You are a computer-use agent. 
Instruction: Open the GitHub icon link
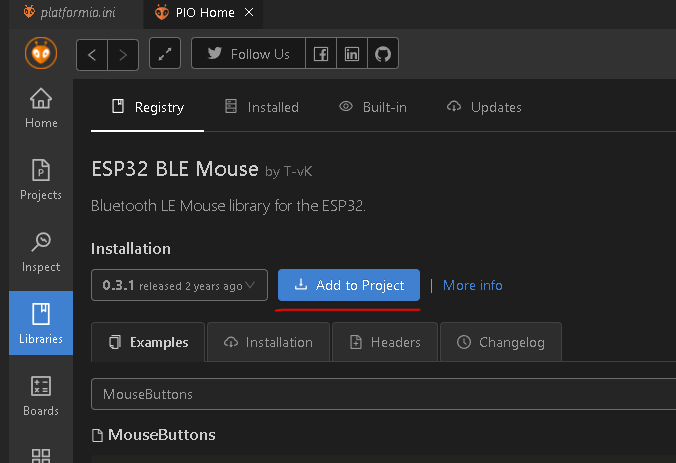point(383,53)
